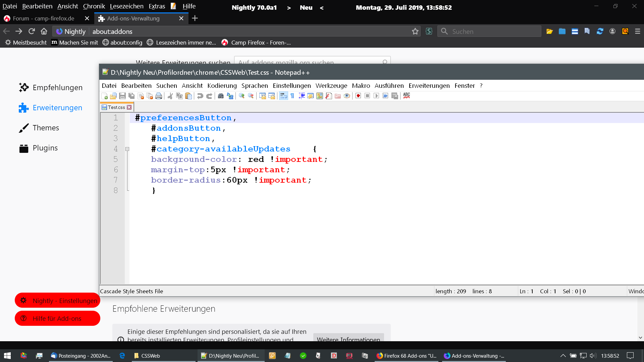Viewport: 644px width, 362px height.
Task: Open the Themes category in sidebar
Action: [46, 128]
